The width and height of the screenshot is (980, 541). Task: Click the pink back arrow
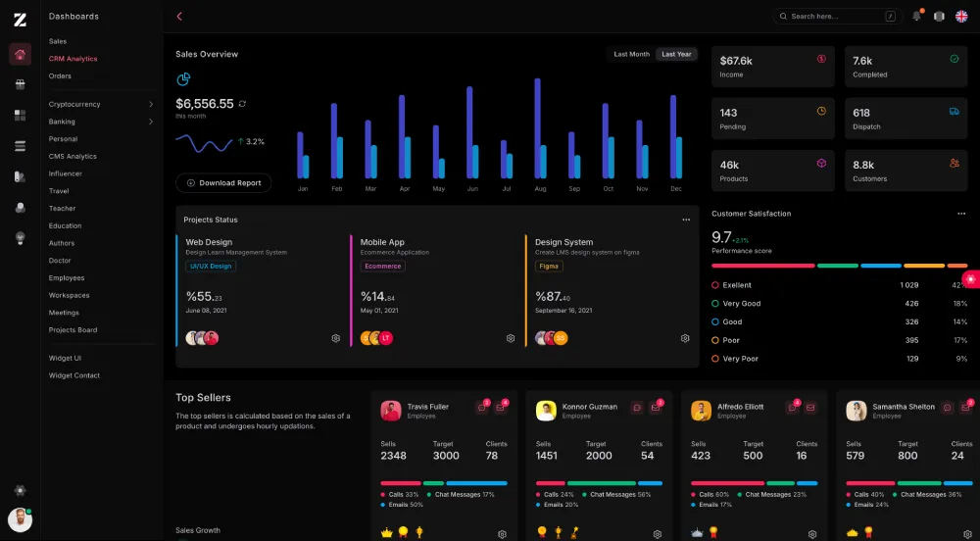pyautogui.click(x=179, y=17)
